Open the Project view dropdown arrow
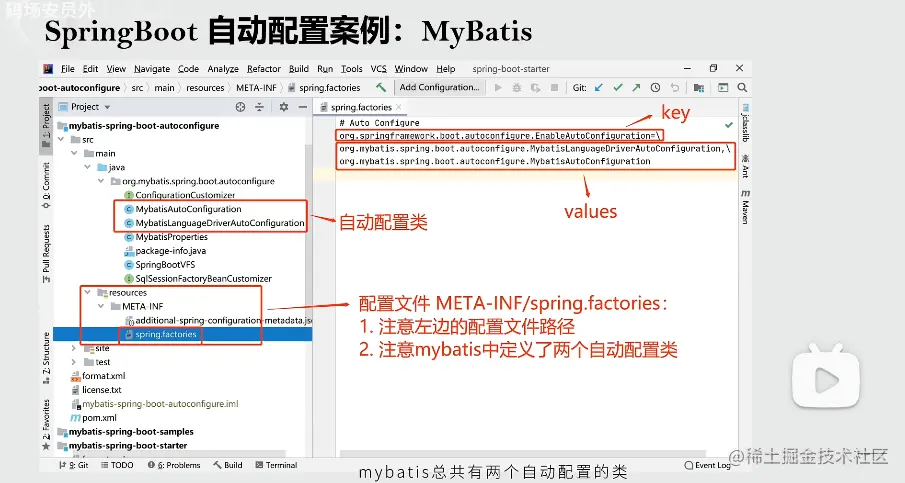 coord(107,107)
